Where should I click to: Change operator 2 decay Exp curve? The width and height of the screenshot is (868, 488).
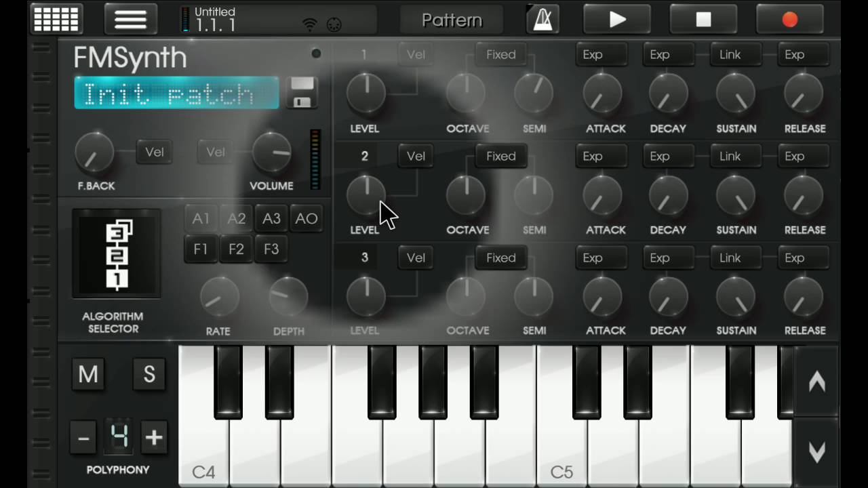pyautogui.click(x=669, y=156)
